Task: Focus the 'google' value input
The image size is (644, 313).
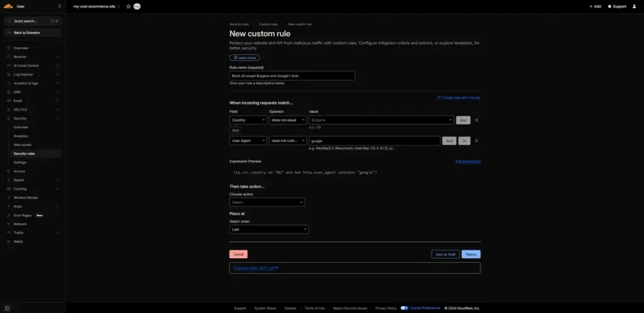Action: pos(375,141)
